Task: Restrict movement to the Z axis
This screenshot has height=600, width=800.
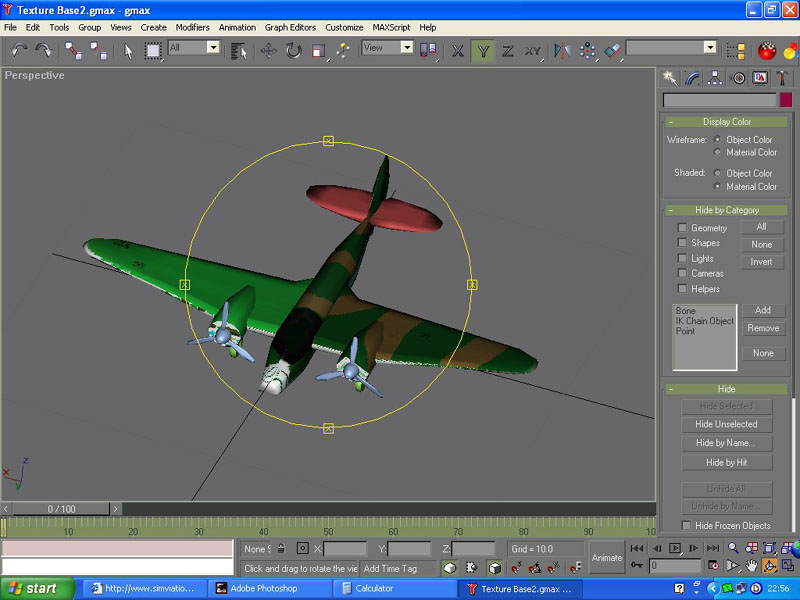Action: (508, 50)
